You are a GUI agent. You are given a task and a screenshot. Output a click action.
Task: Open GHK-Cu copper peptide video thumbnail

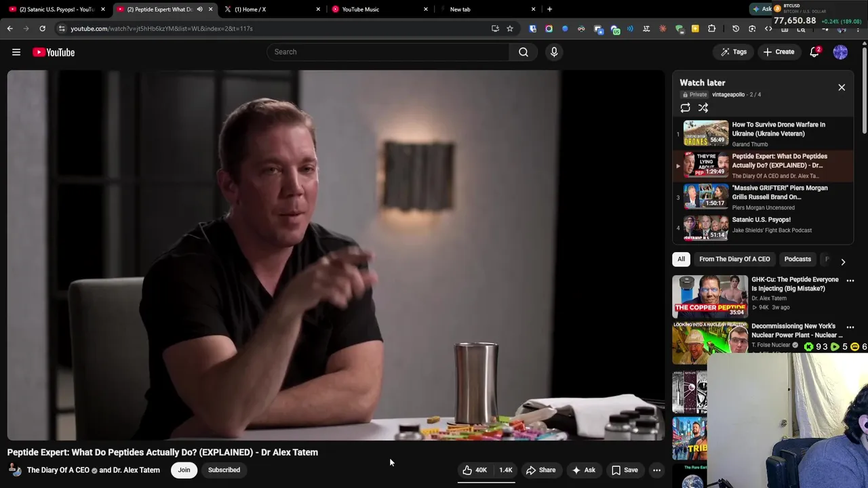pyautogui.click(x=710, y=296)
